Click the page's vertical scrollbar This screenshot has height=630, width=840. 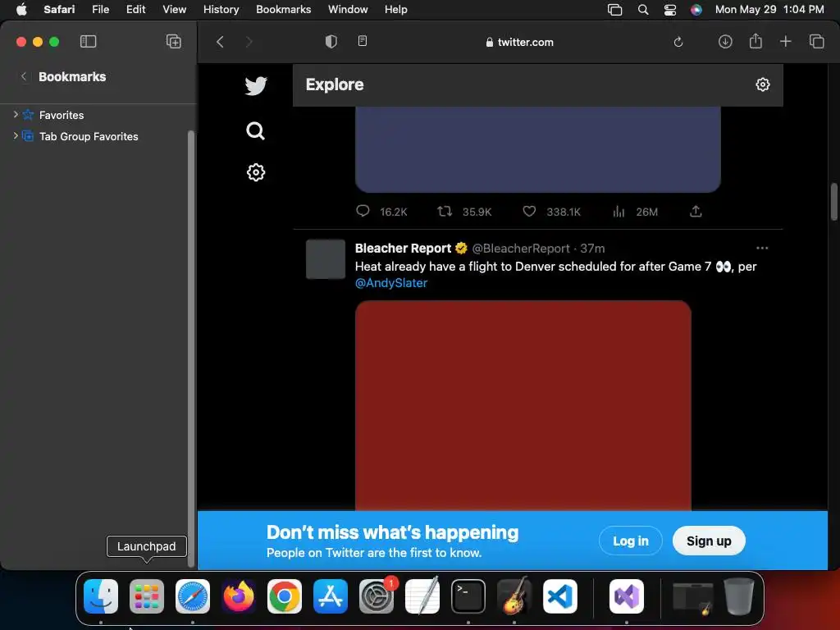(833, 202)
